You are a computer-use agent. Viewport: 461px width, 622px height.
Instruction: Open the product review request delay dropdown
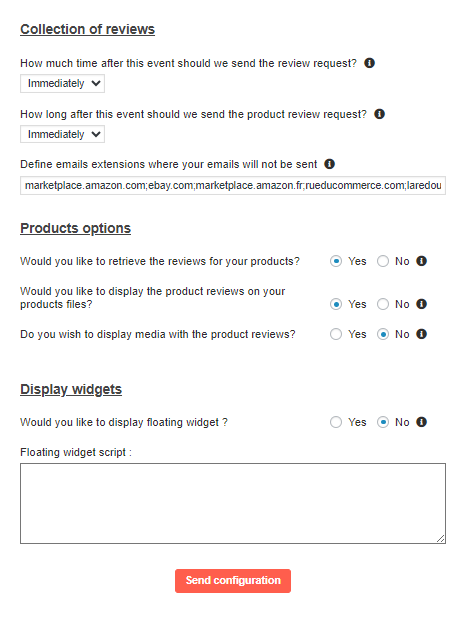pos(62,134)
